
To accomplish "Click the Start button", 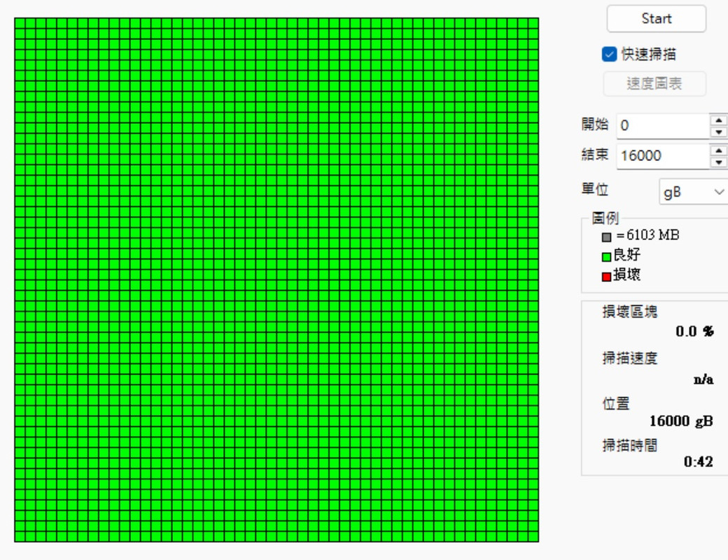I will pos(656,19).
